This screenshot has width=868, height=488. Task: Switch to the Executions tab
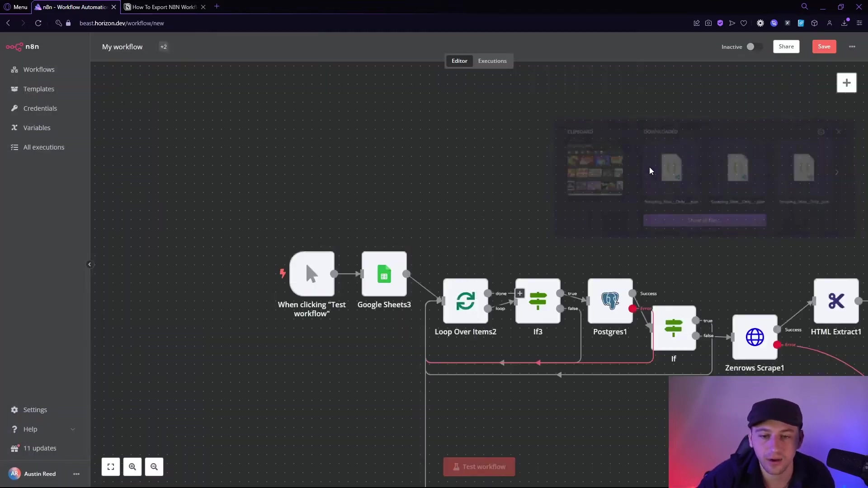click(x=492, y=61)
